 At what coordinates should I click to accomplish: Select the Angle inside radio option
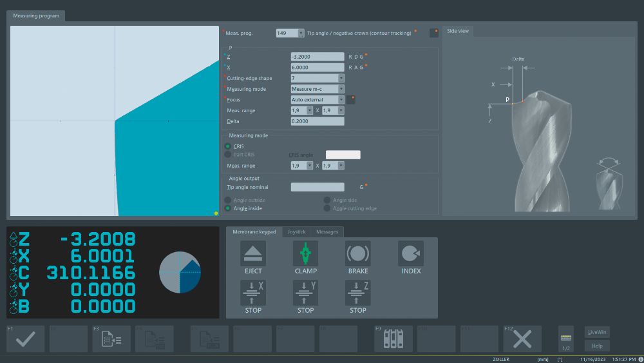point(227,208)
